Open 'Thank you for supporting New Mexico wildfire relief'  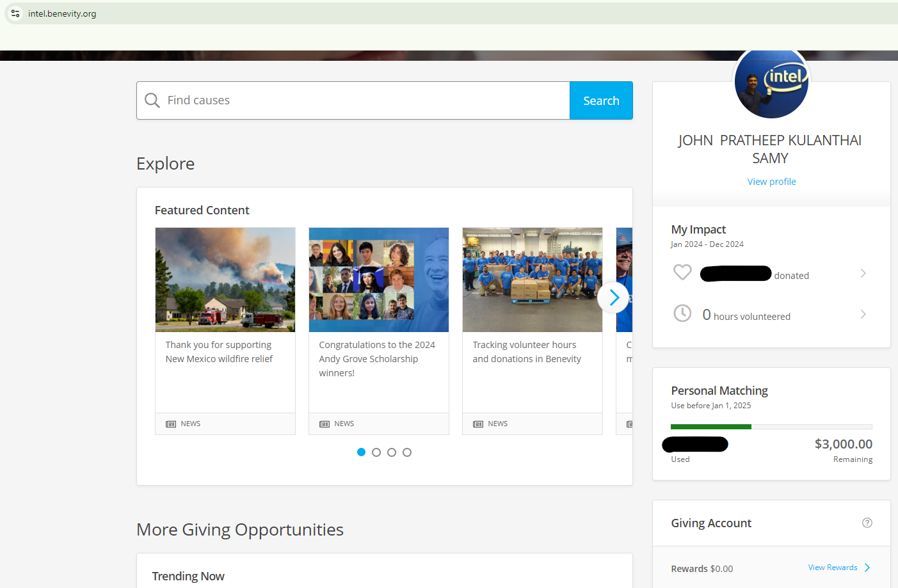coord(219,352)
